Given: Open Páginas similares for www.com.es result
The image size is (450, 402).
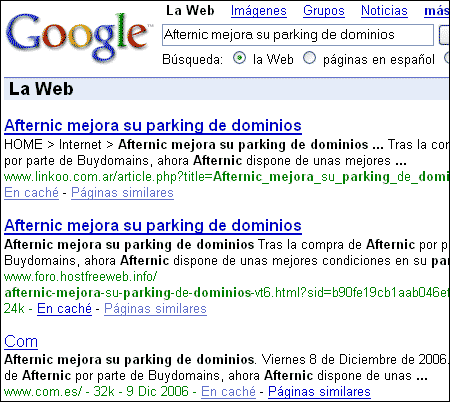Looking at the screenshot, I should click(x=319, y=391).
